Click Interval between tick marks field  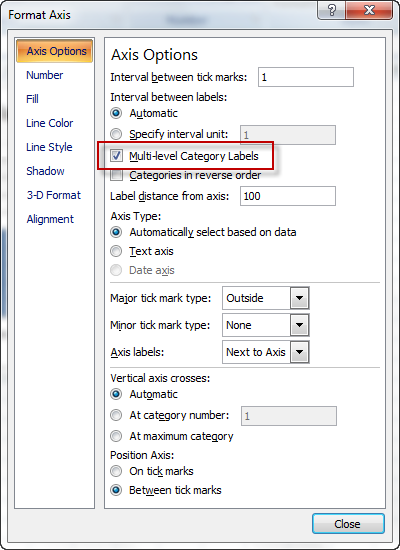pyautogui.click(x=306, y=77)
